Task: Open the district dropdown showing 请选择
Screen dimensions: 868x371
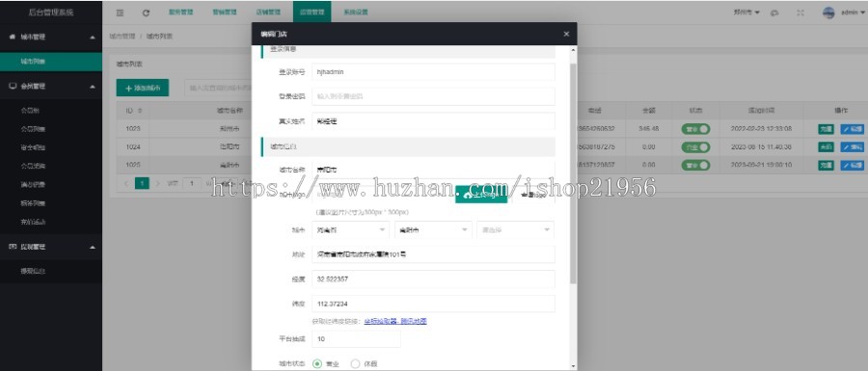Action: coord(515,230)
